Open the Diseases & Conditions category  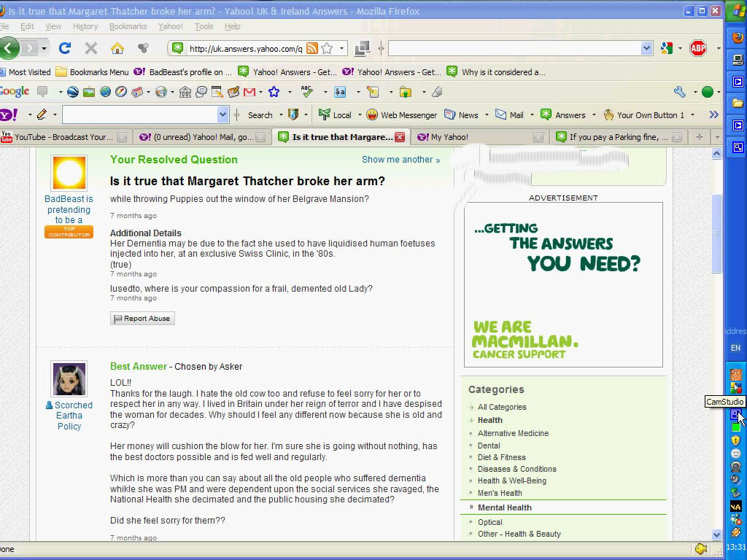coord(517,469)
